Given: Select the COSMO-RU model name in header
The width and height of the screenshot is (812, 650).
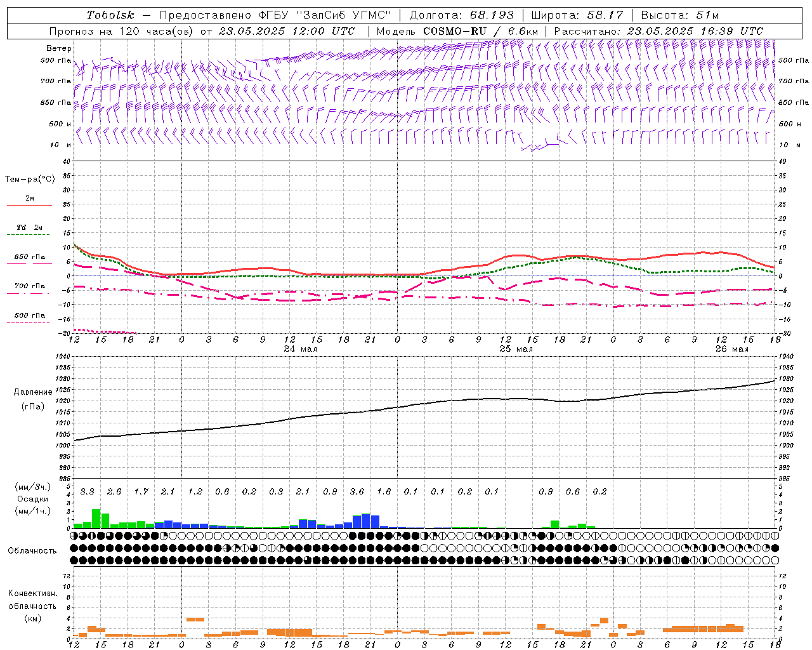Looking at the screenshot, I should pos(455,31).
